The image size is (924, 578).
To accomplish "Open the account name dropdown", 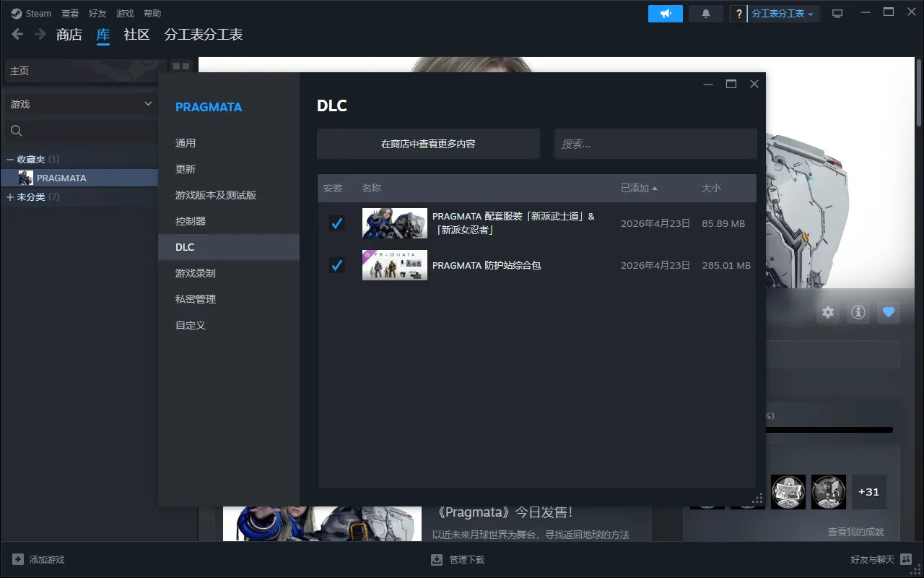I will (x=783, y=14).
